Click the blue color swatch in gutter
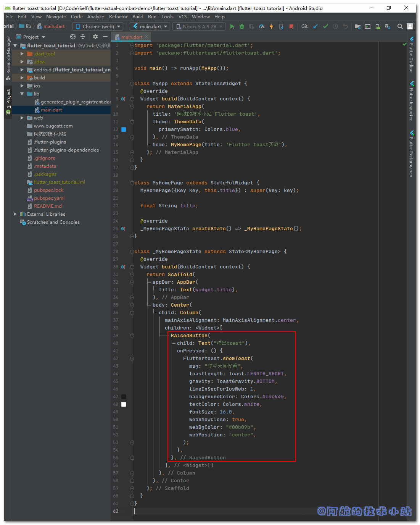Screen dimensions: 420x525 pyautogui.click(x=124, y=129)
